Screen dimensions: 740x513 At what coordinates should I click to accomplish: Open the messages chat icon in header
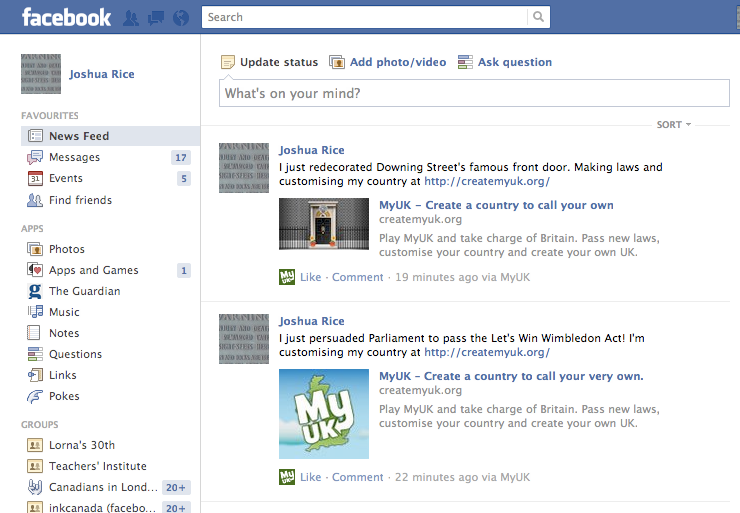(x=156, y=18)
